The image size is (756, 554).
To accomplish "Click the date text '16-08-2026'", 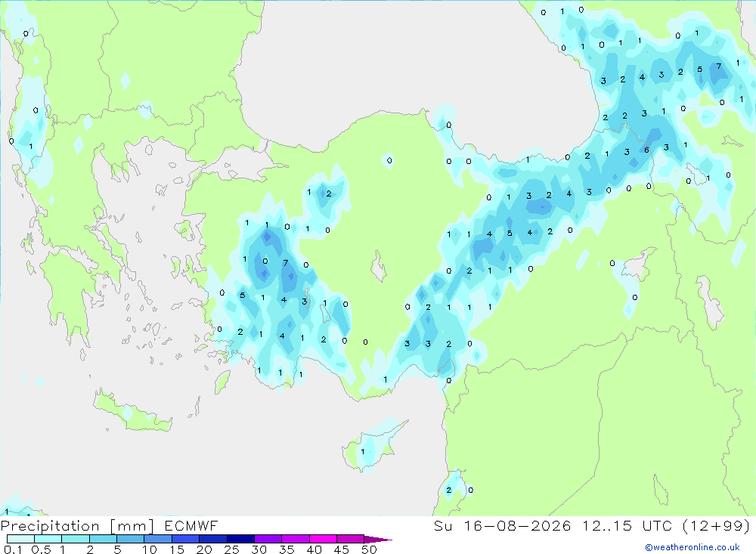I will [517, 525].
